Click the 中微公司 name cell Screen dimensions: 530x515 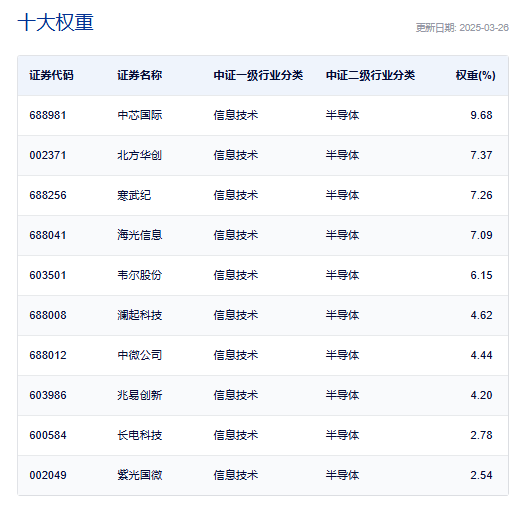click(x=140, y=355)
